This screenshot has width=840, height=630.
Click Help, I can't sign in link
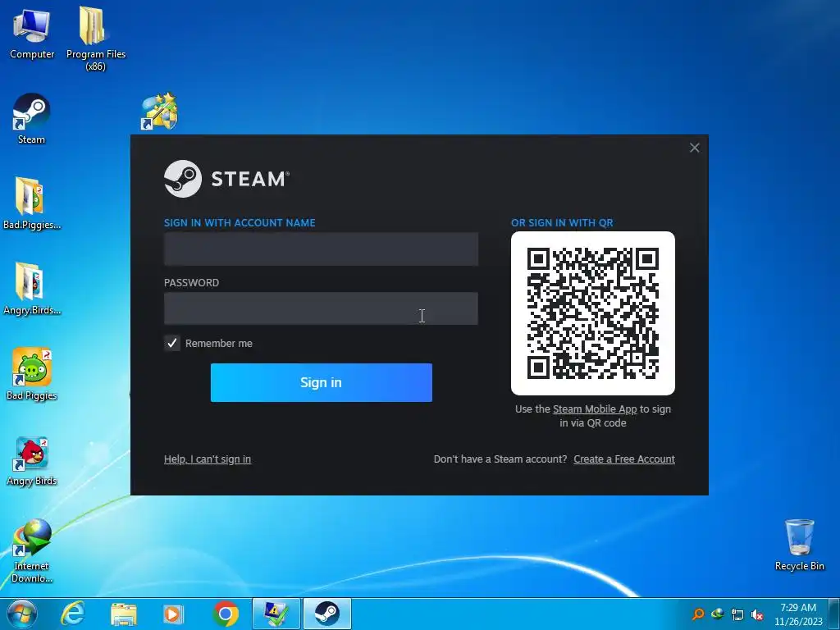pyautogui.click(x=208, y=459)
